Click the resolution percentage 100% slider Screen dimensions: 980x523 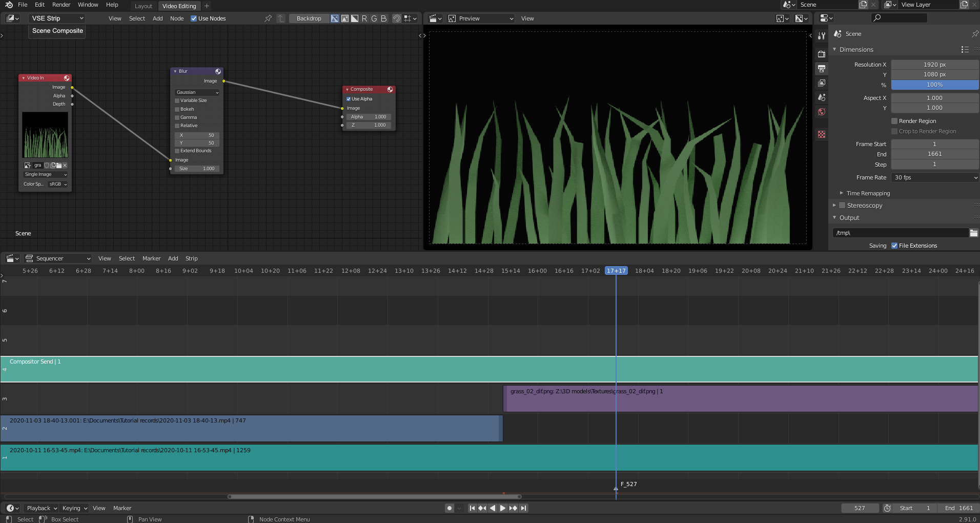point(935,85)
